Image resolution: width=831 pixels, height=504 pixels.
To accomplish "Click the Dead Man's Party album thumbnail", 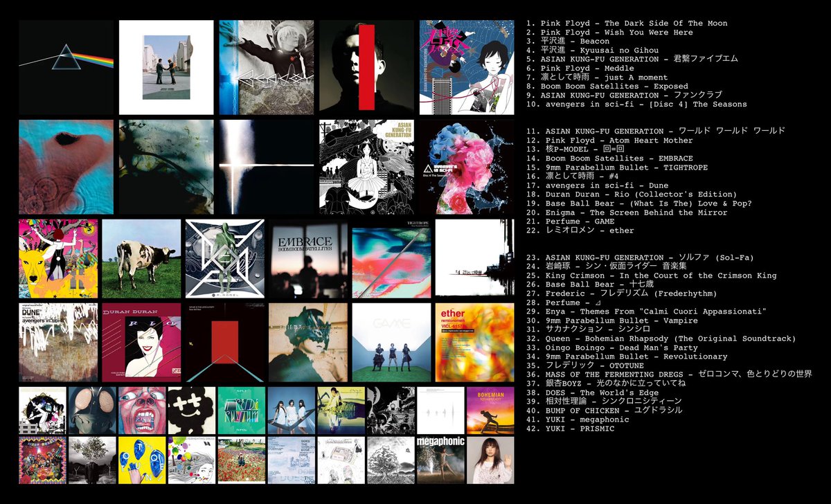I will click(x=42, y=460).
